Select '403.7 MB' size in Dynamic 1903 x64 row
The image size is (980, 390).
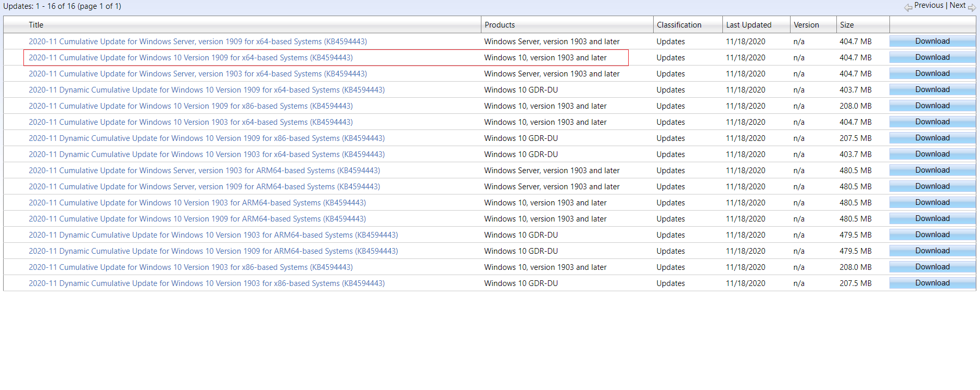pyautogui.click(x=856, y=154)
